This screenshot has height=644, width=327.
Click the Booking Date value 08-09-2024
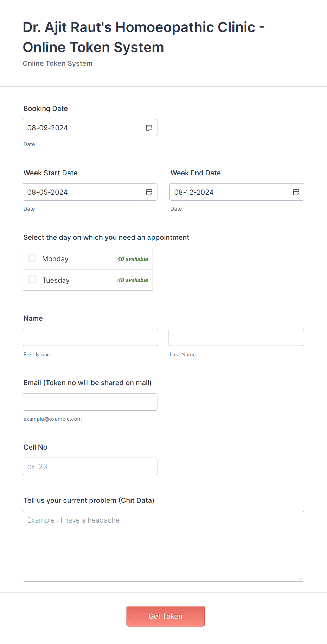(x=47, y=128)
